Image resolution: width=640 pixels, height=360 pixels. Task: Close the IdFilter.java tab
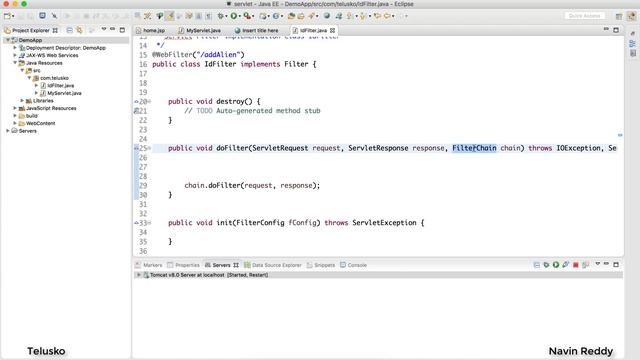332,31
